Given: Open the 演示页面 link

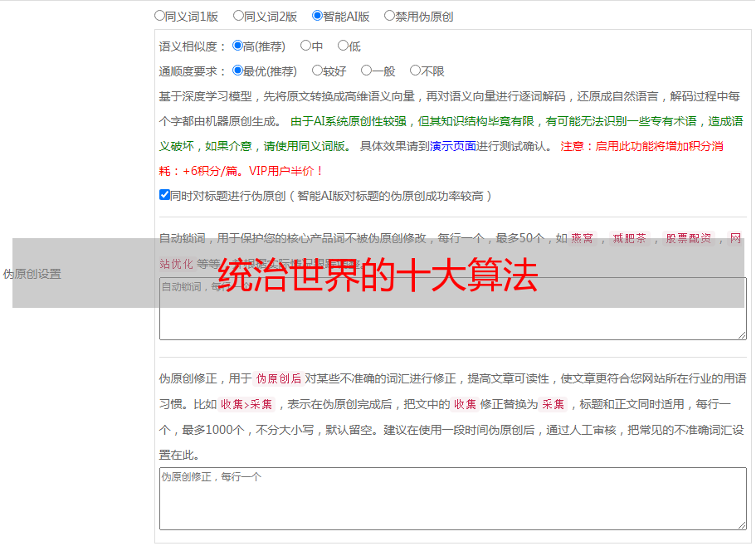Looking at the screenshot, I should point(453,147).
